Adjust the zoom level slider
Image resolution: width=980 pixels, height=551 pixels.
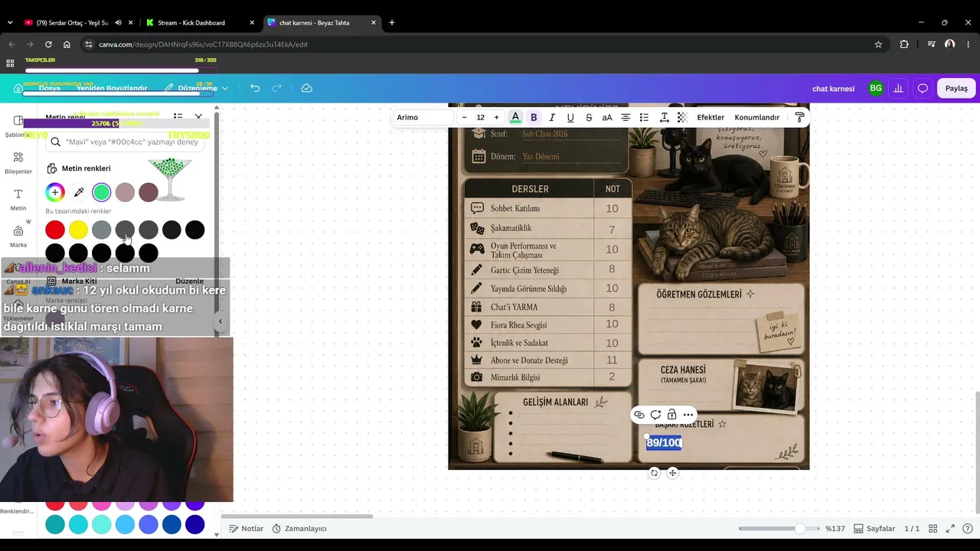tap(799, 529)
